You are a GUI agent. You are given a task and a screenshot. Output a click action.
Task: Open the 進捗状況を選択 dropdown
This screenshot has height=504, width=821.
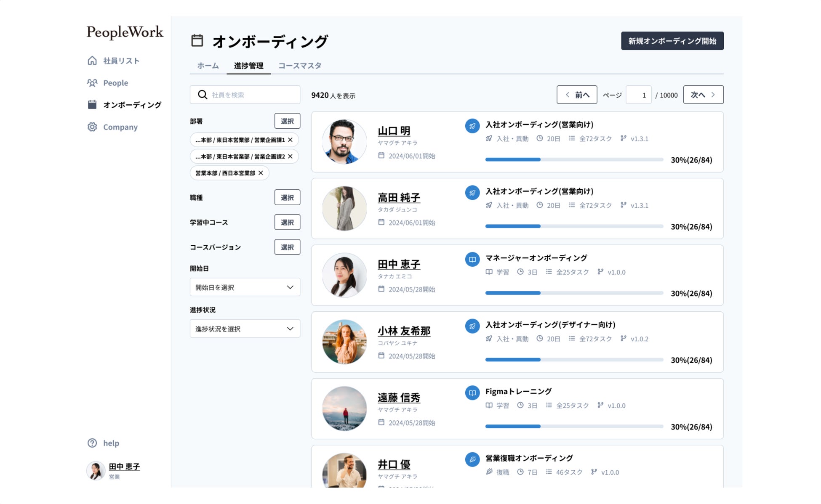point(245,329)
